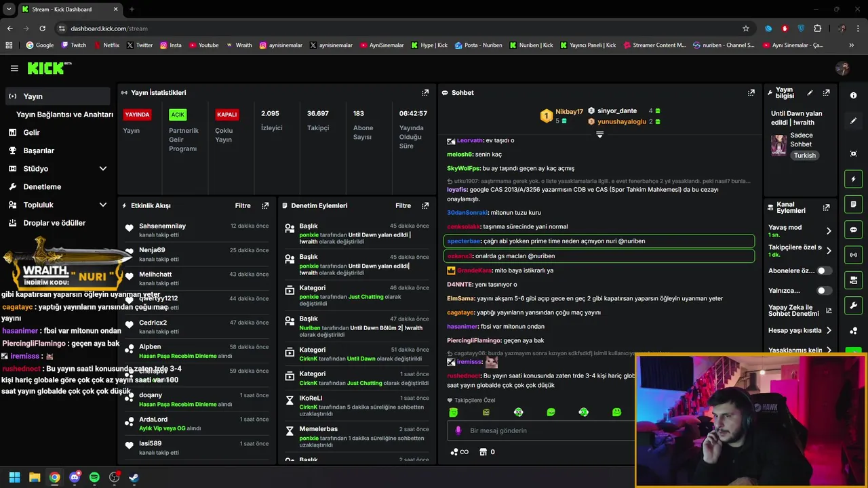Open the Youtube bookmark

click(203, 45)
